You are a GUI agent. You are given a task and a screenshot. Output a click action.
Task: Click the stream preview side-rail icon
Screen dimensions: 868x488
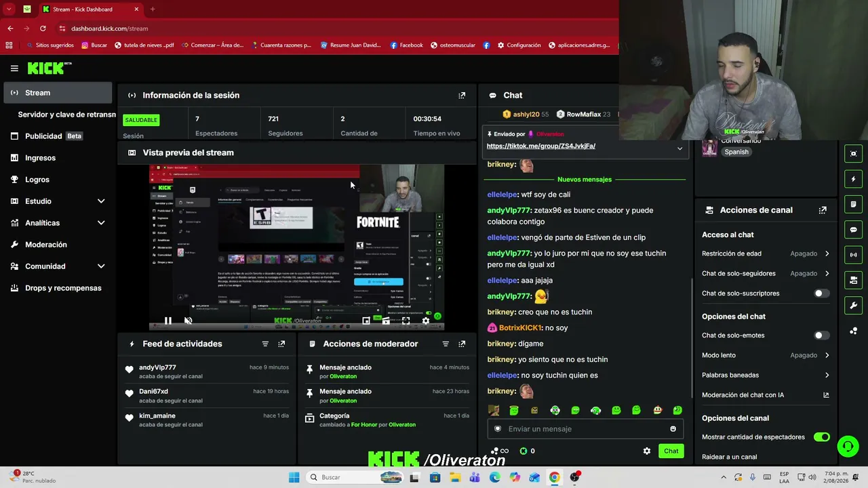[853, 154]
